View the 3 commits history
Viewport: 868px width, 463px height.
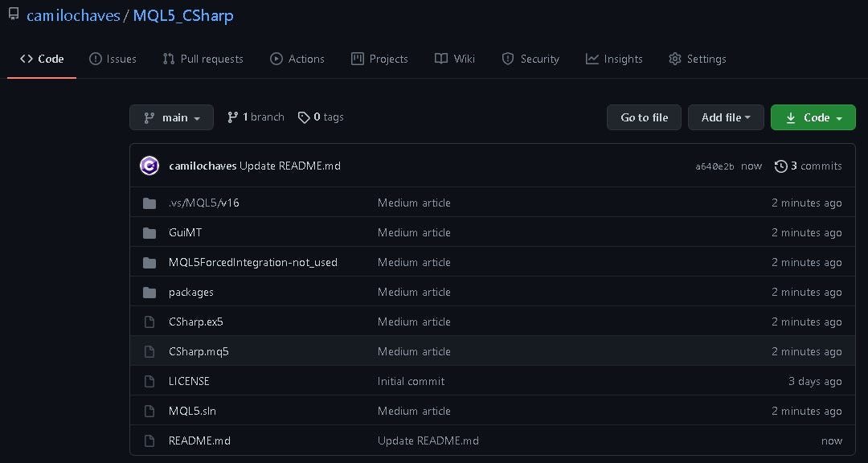809,166
